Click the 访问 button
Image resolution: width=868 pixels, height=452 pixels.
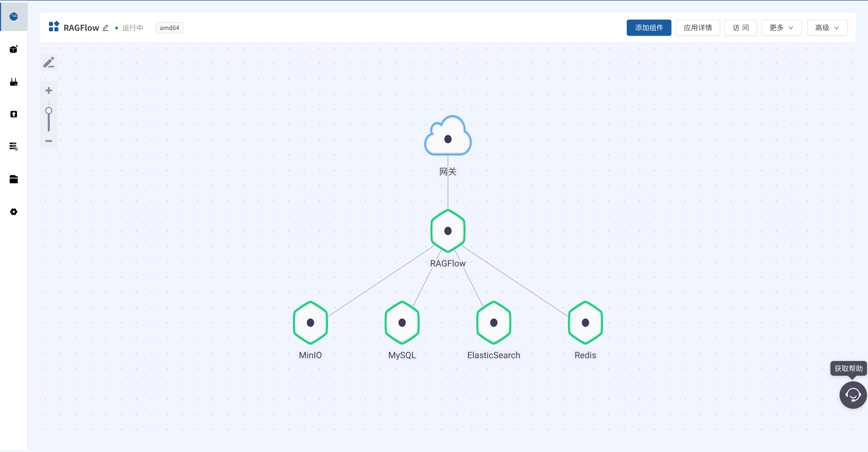click(740, 28)
